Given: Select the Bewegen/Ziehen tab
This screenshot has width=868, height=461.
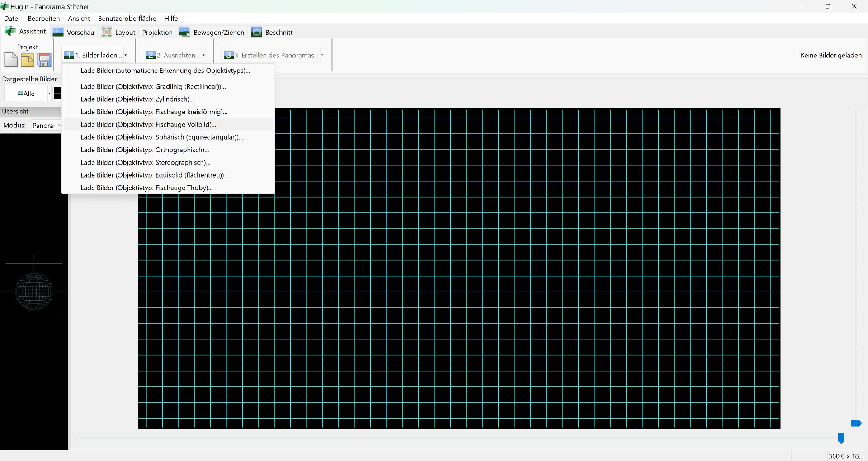Looking at the screenshot, I should point(212,32).
